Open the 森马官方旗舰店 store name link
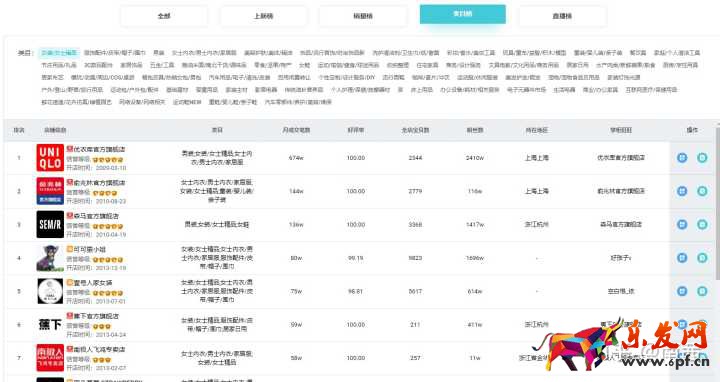Screen dimensions: 720x382 tap(96, 216)
